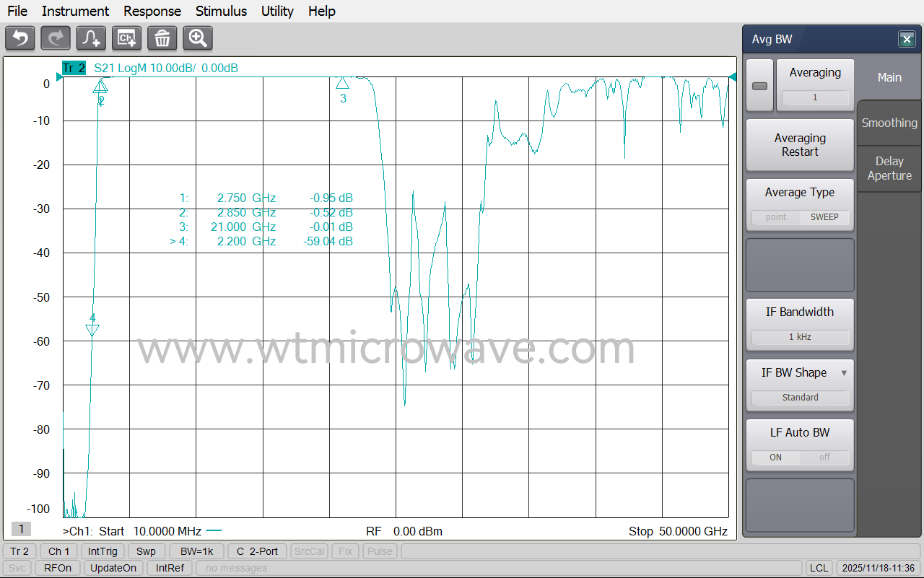Click the IntTrig indicator in the status bar
924x578 pixels.
pos(103,551)
